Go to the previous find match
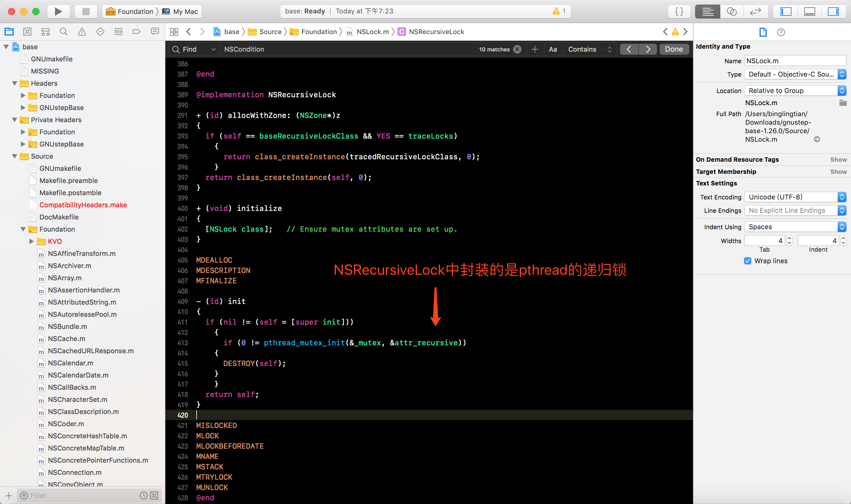 click(629, 49)
